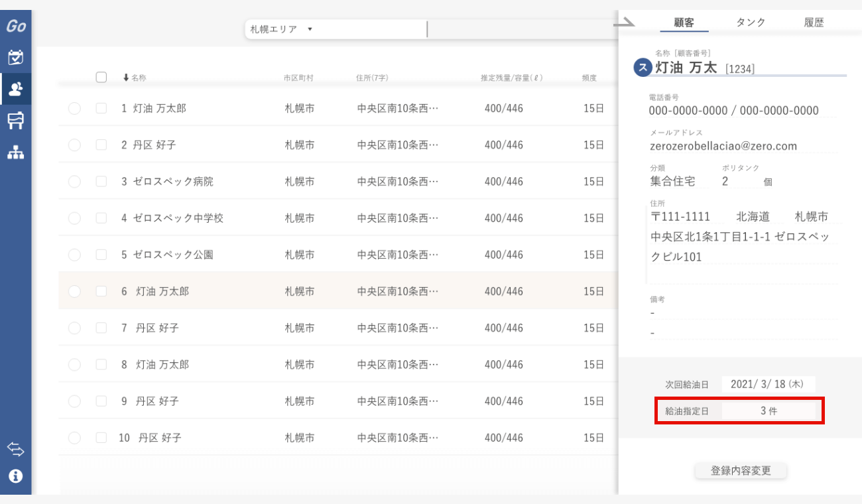Viewport: 862px width, 504px height.
Task: Check the box for row 1 灯油 万太郎
Action: coord(101,108)
